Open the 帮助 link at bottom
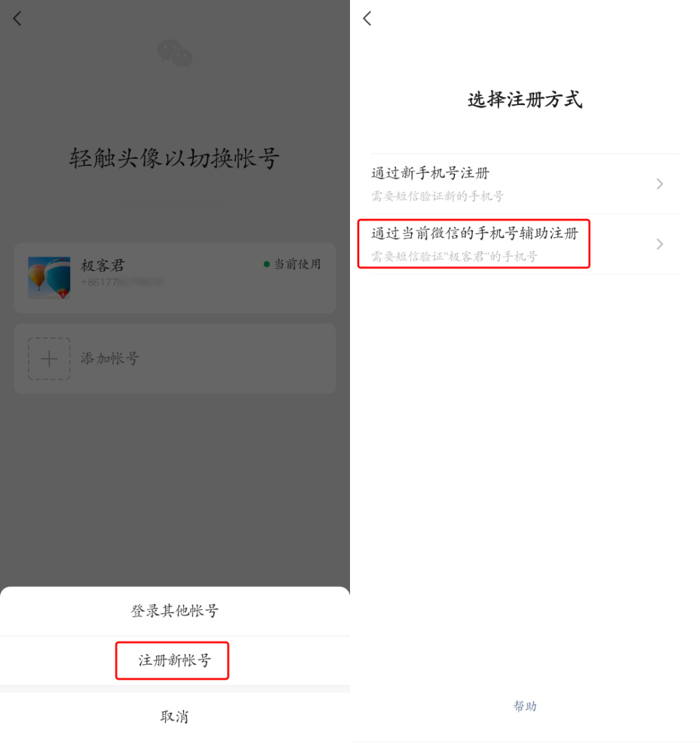Screen dimensions: 700x742 [x=525, y=706]
